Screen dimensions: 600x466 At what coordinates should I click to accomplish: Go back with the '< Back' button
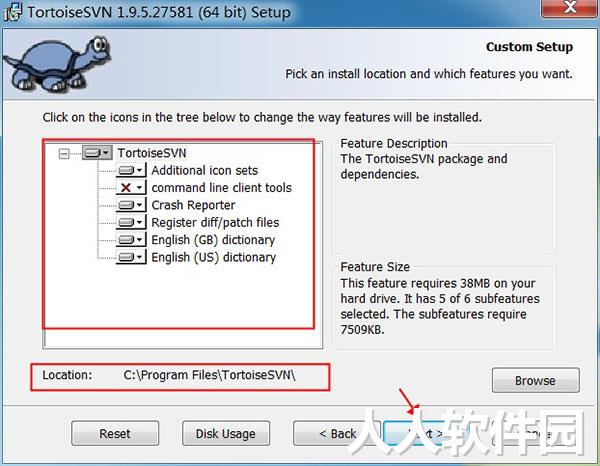[337, 433]
